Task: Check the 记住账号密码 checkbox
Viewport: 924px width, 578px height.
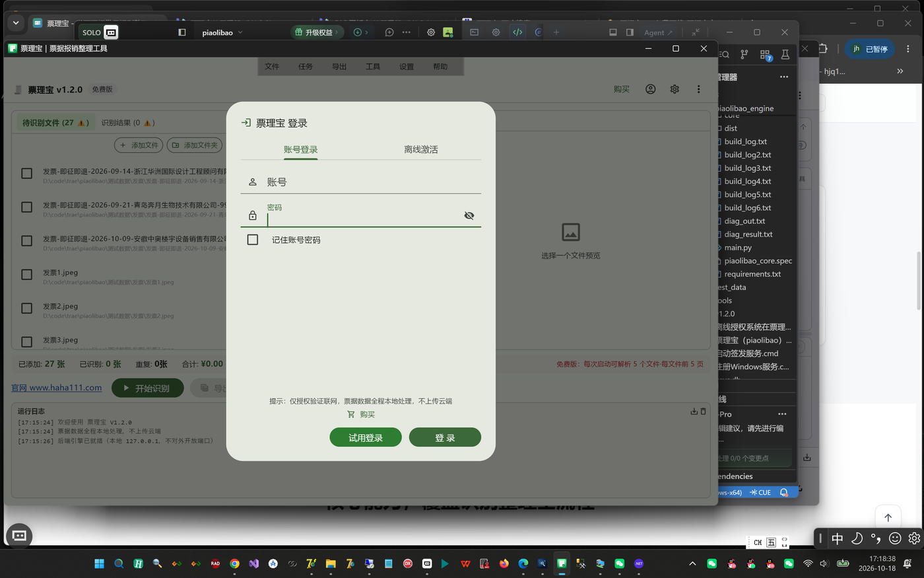Action: [x=253, y=240]
